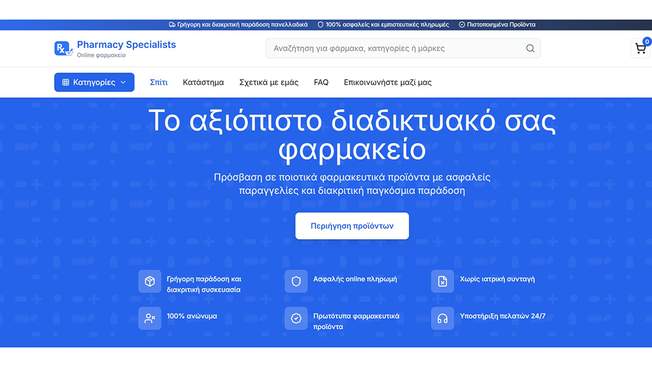652x367 pixels.
Task: Focus the product search input field
Action: click(403, 48)
